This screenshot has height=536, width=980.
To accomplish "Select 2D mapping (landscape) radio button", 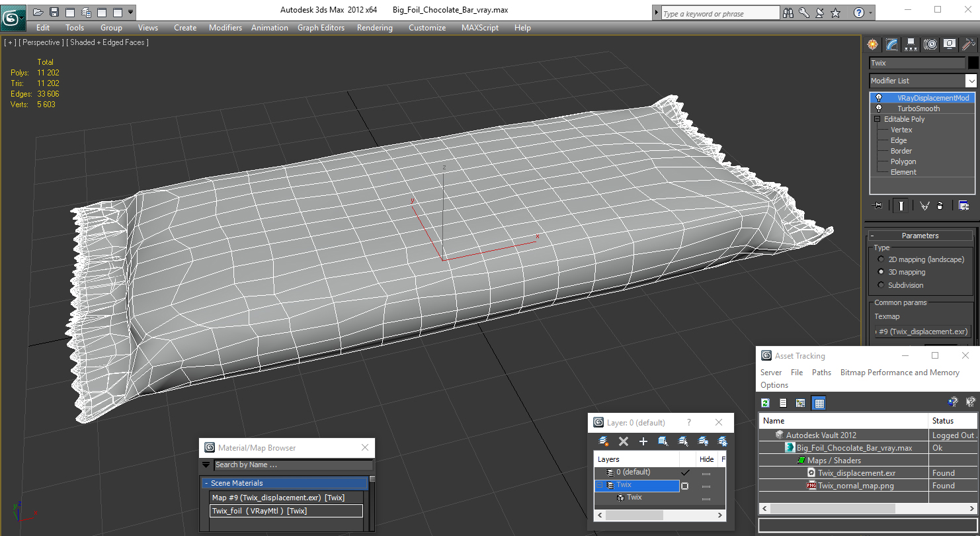I will [x=881, y=259].
